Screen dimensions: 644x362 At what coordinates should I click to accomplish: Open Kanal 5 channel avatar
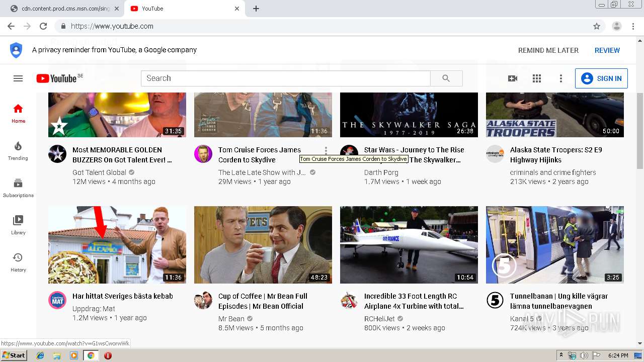pyautogui.click(x=495, y=300)
